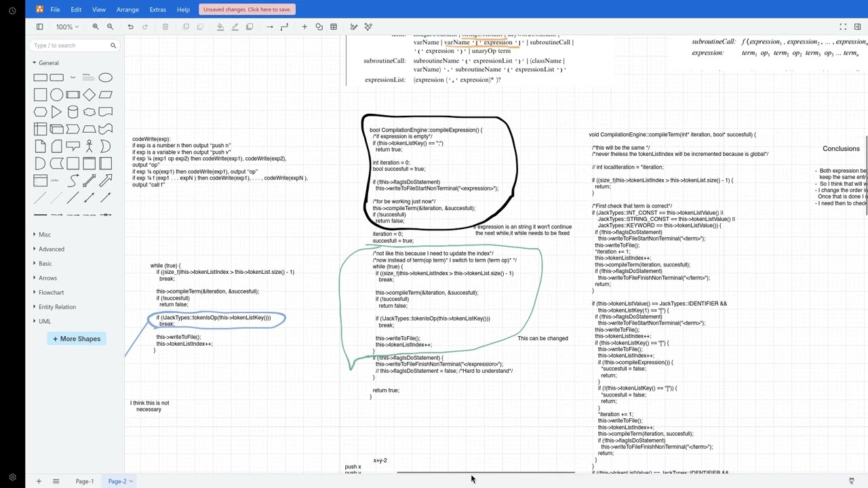
Task: Pick the parallelogram shape
Action: (105, 94)
